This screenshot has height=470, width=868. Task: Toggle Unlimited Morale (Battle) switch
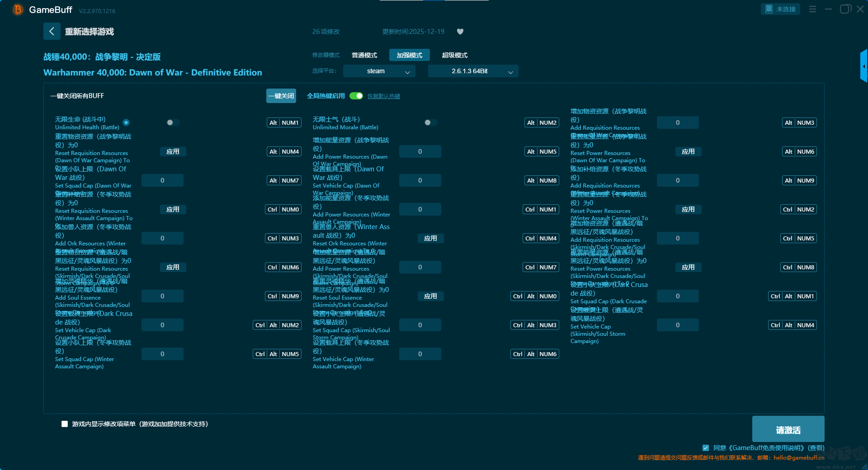point(430,122)
